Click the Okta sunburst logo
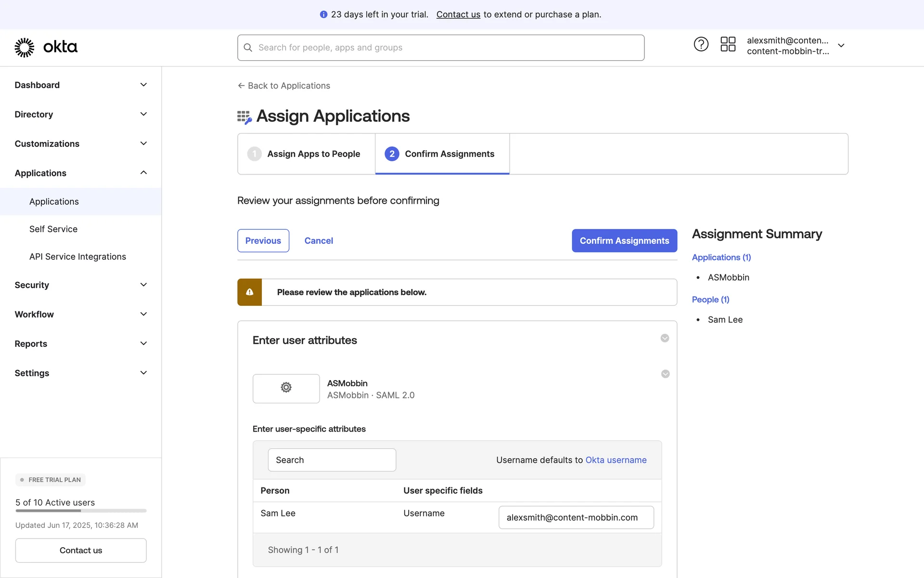Image resolution: width=924 pixels, height=578 pixels. point(24,47)
